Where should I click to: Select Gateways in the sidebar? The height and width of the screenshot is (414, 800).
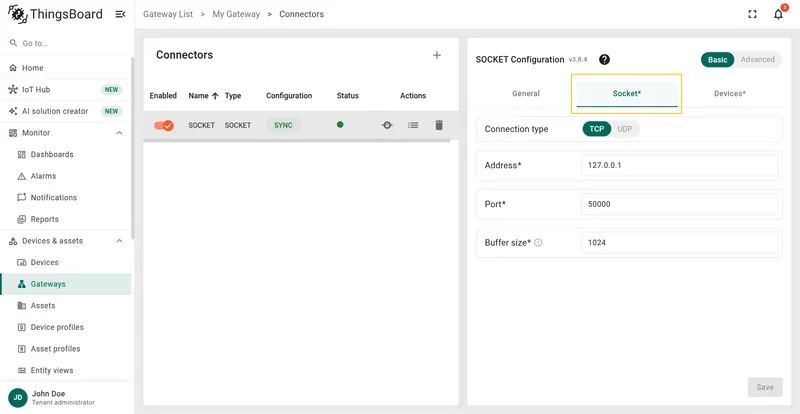click(x=66, y=284)
